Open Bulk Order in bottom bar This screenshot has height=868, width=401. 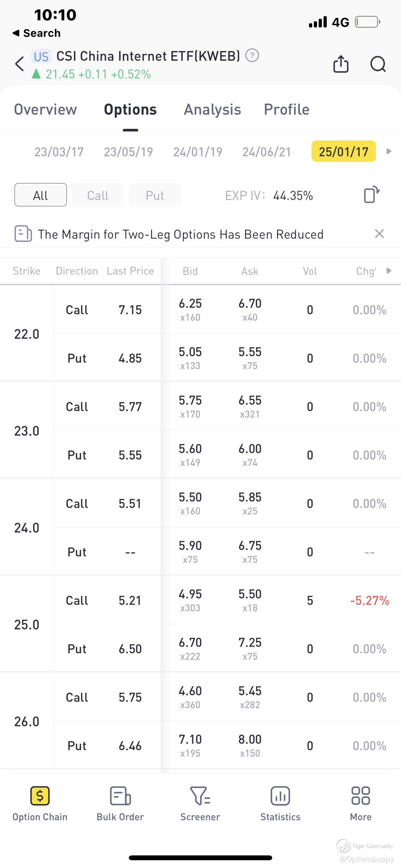tap(120, 804)
